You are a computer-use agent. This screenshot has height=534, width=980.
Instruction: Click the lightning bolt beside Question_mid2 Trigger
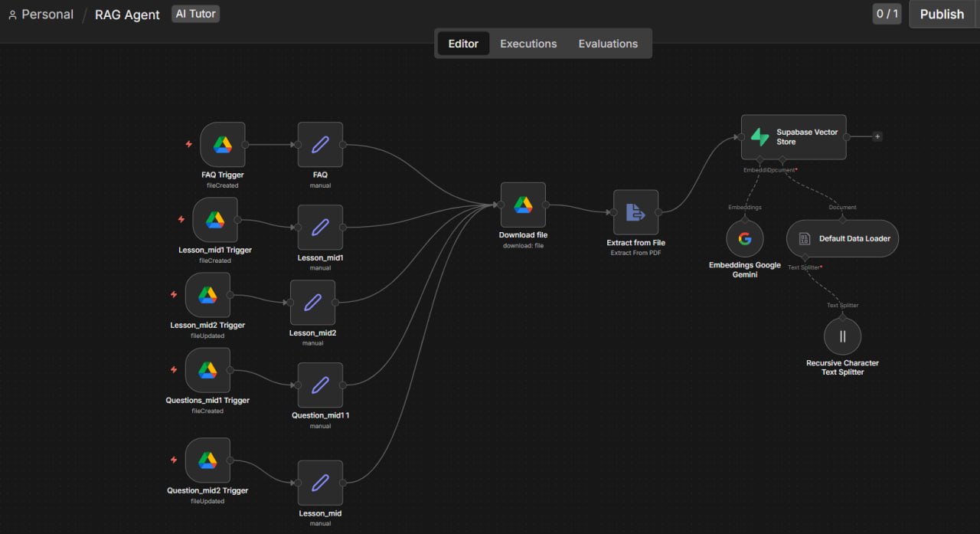(173, 460)
